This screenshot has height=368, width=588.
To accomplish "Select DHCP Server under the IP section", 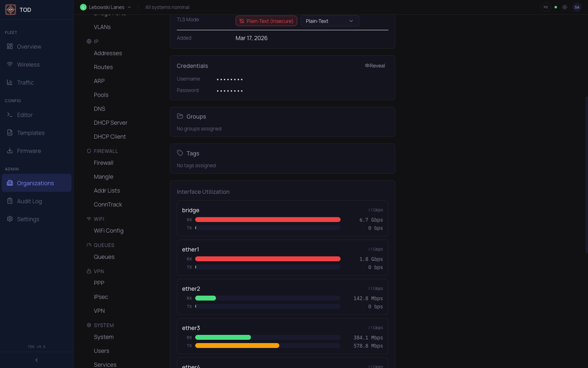I will (x=110, y=123).
